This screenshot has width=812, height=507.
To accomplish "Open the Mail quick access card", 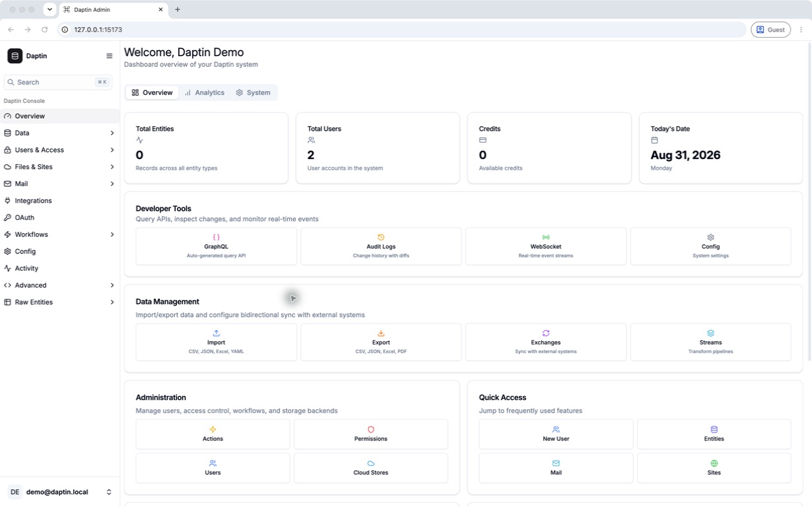I will click(556, 468).
